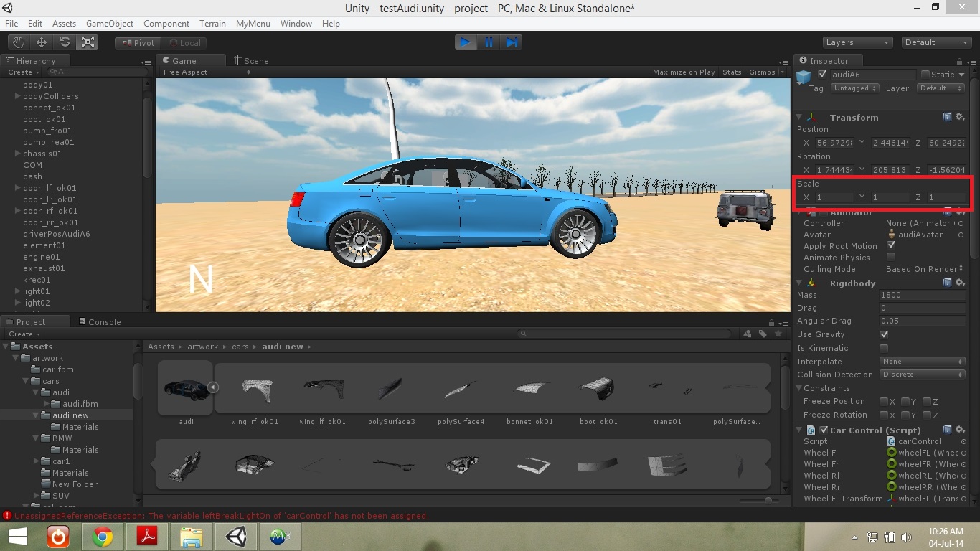This screenshot has width=980, height=551.
Task: Start Play mode with the Play button
Action: click(466, 42)
